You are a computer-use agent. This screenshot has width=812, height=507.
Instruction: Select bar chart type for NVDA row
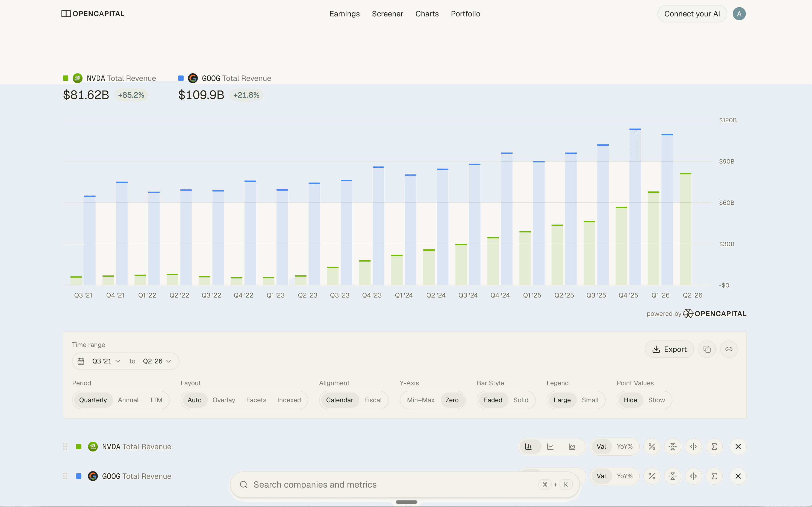528,447
